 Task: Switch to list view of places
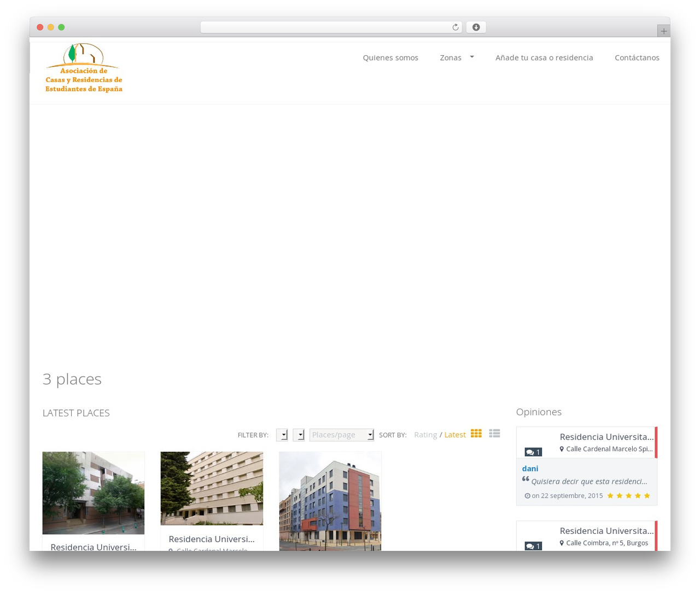[x=494, y=433]
